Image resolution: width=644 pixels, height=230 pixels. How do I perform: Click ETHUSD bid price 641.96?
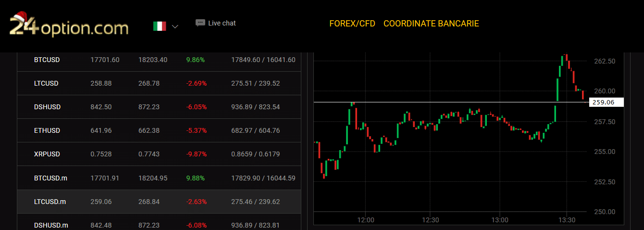(x=101, y=130)
